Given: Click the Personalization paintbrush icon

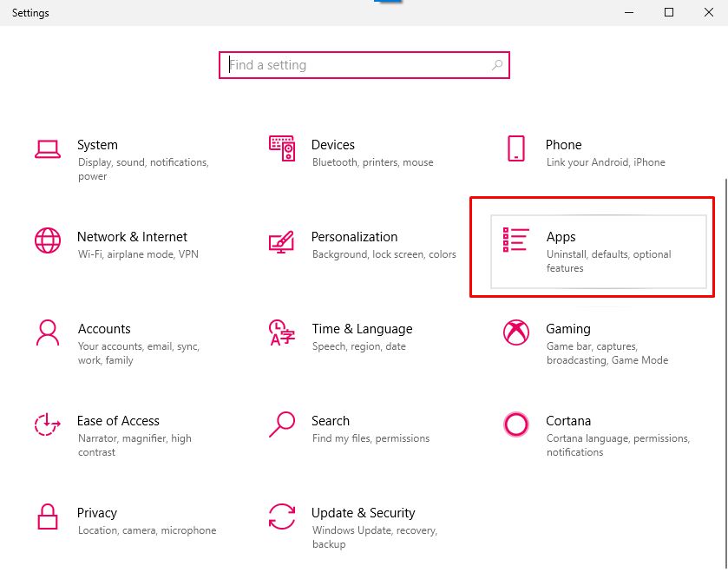Looking at the screenshot, I should click(x=281, y=241).
